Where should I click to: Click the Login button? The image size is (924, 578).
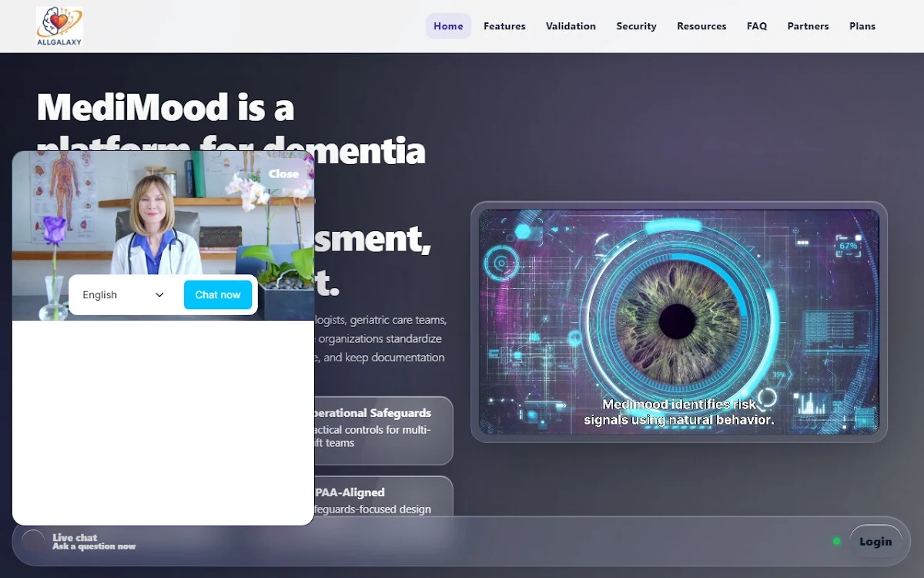point(875,542)
